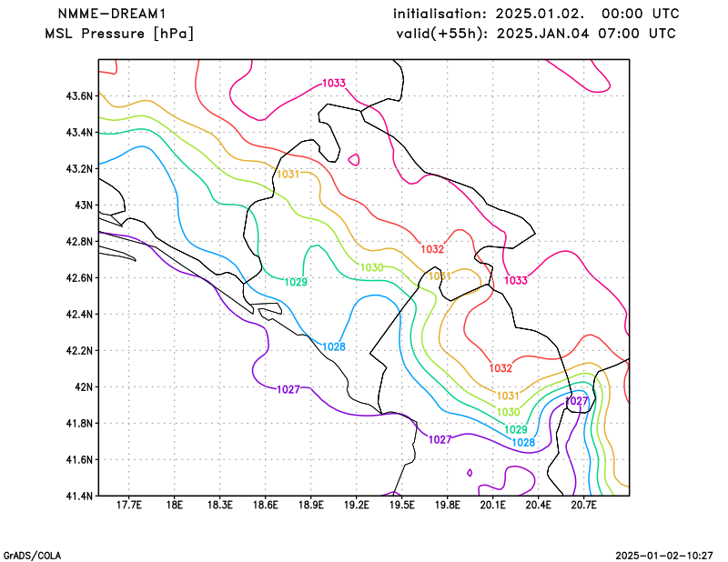Click the 18.3E longitude axis label
This screenshot has height=562, width=728.
pos(219,506)
